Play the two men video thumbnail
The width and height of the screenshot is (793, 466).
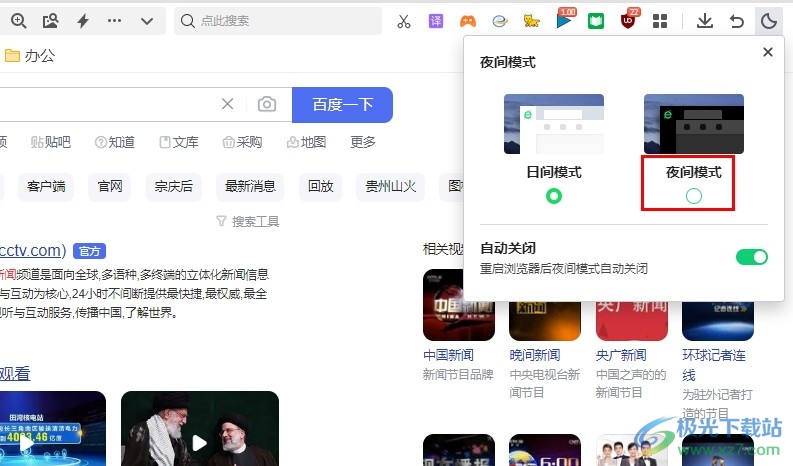pos(200,429)
